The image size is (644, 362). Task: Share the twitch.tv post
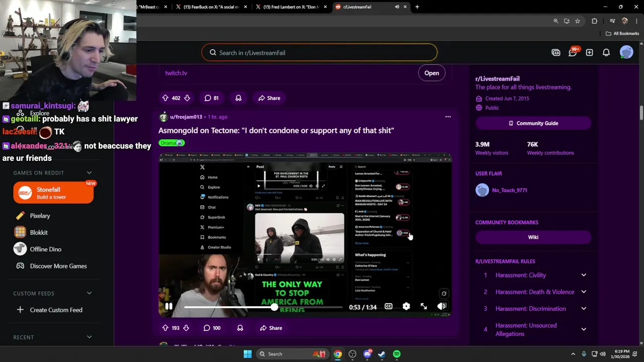[269, 98]
